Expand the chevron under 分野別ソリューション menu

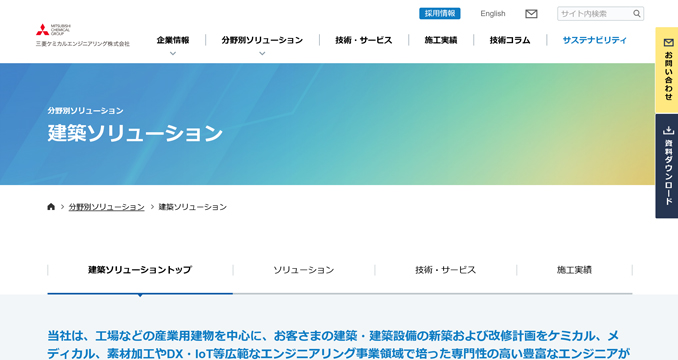262,54
